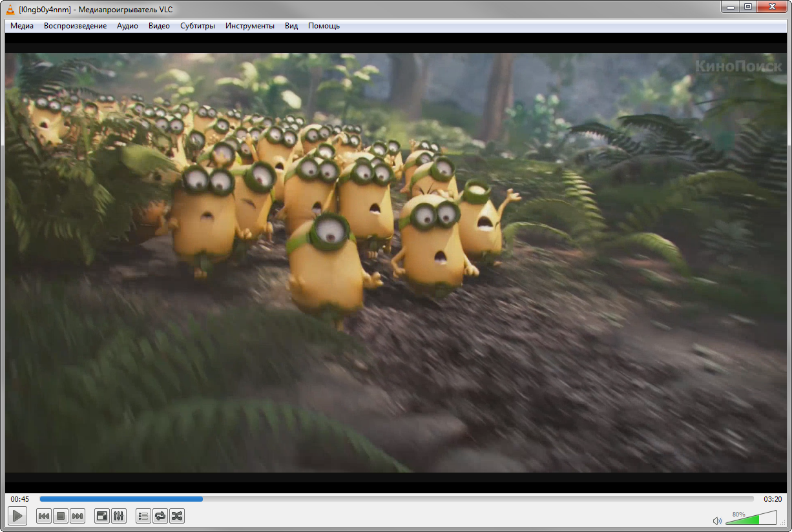Screen dimensions: 792x532
Task: Open the Воспроизведение menu
Action: pos(76,26)
